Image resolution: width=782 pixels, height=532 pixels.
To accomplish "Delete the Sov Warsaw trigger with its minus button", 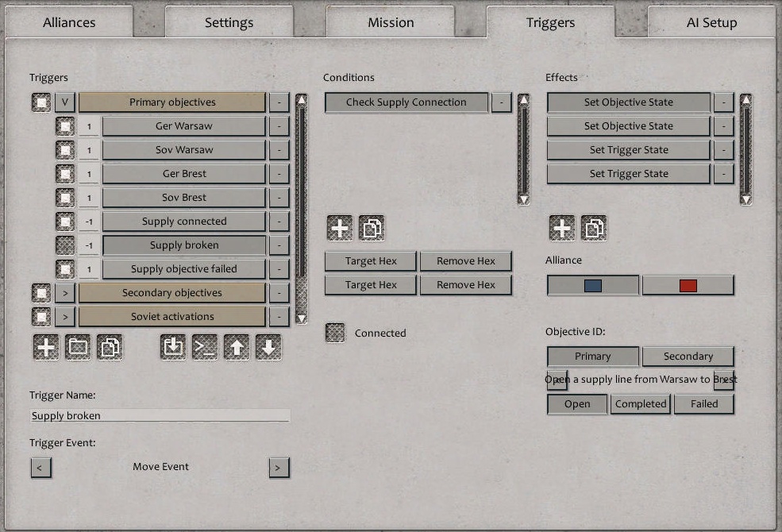I will point(279,150).
